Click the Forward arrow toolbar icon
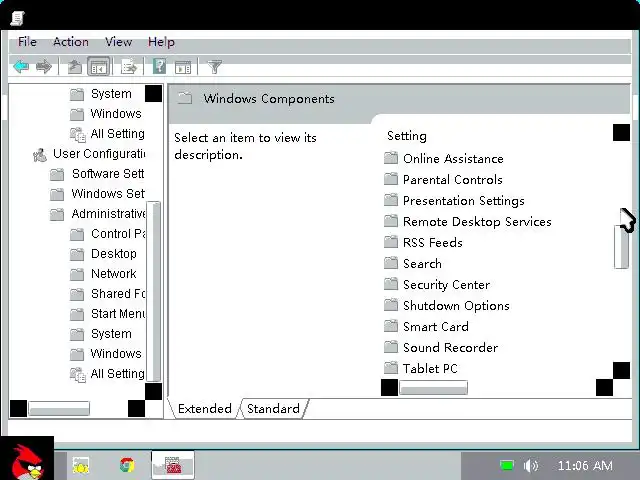This screenshot has width=640, height=480. coord(44,66)
